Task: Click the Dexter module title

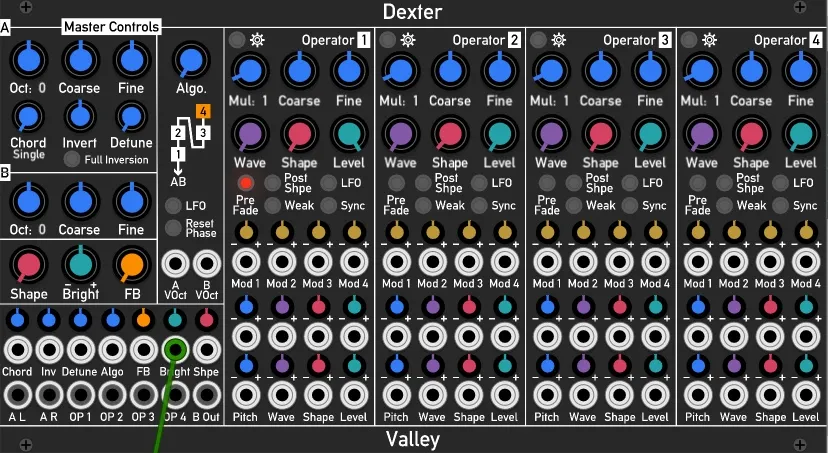Action: 413,12
